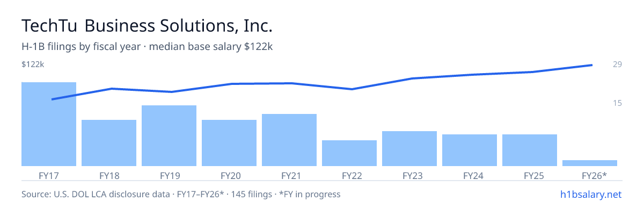Screen dimensions: 644x215
Task: Click the FY26* axis label
Action: (x=594, y=175)
